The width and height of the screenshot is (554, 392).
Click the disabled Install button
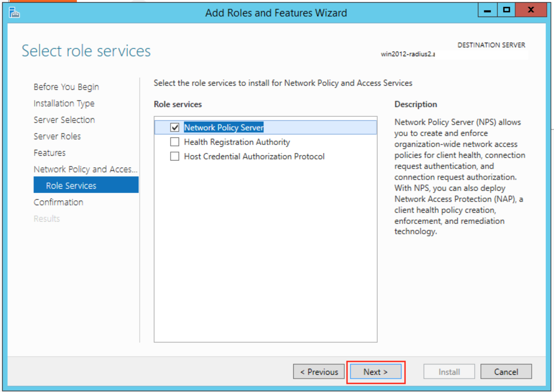(x=449, y=371)
